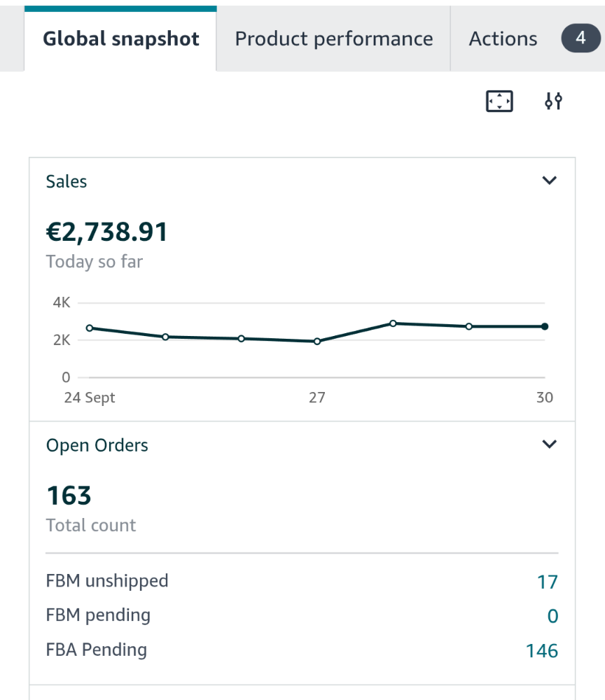
Task: Collapse the Open Orders card
Action: [x=549, y=444]
